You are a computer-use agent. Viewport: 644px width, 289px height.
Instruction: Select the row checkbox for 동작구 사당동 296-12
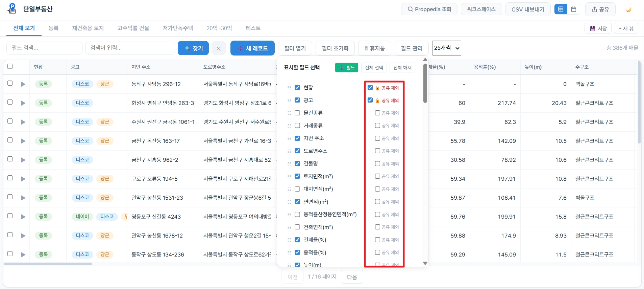tap(10, 83)
